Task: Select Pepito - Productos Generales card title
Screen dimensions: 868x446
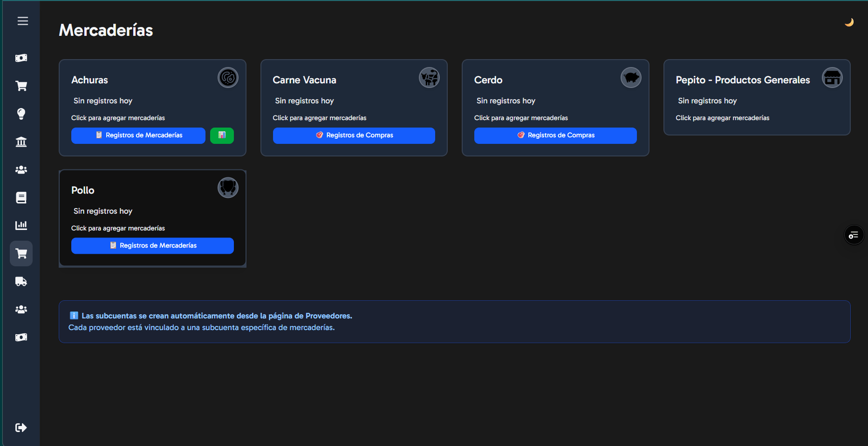Action: 743,80
